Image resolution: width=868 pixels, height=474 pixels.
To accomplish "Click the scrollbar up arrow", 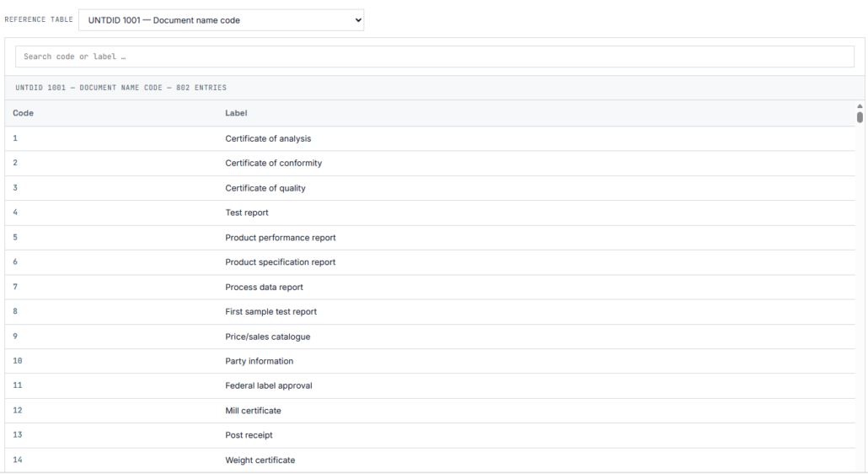I will tap(860, 105).
